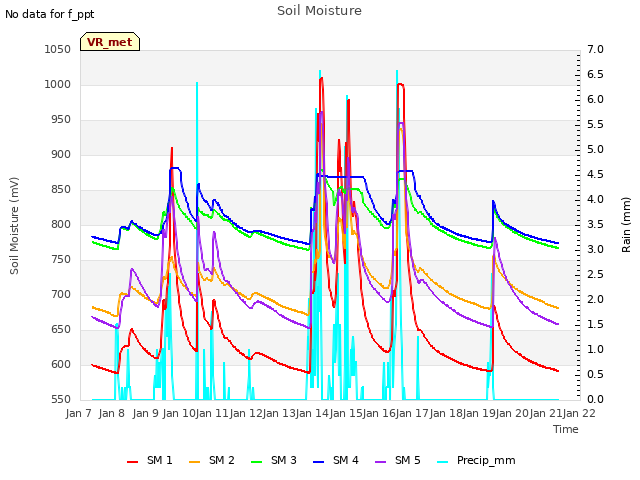Click the 750 left-axis tick label
640x480 pixels.
pyautogui.click(x=61, y=260)
